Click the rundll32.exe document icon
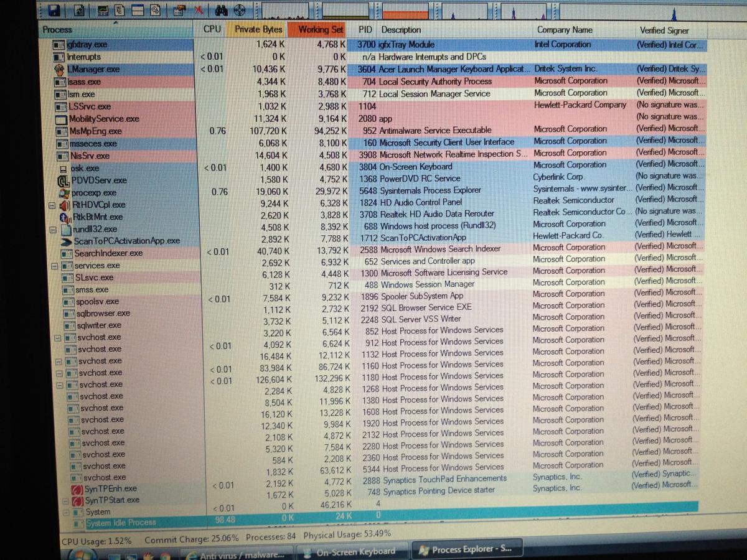 66,229
